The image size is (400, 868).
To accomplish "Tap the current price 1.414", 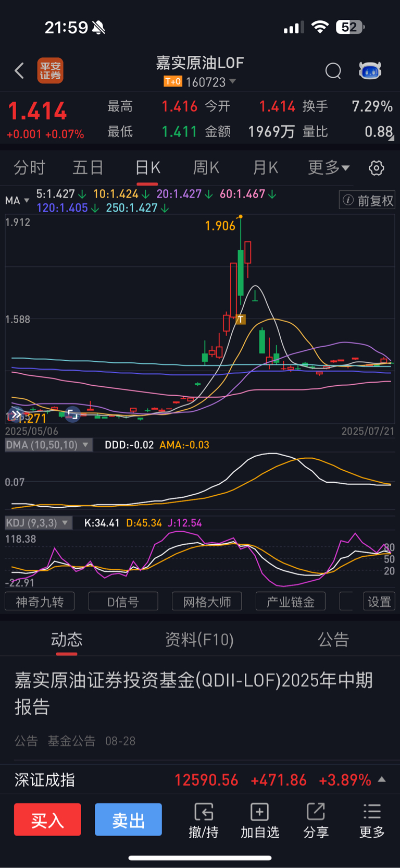I will pyautogui.click(x=37, y=111).
